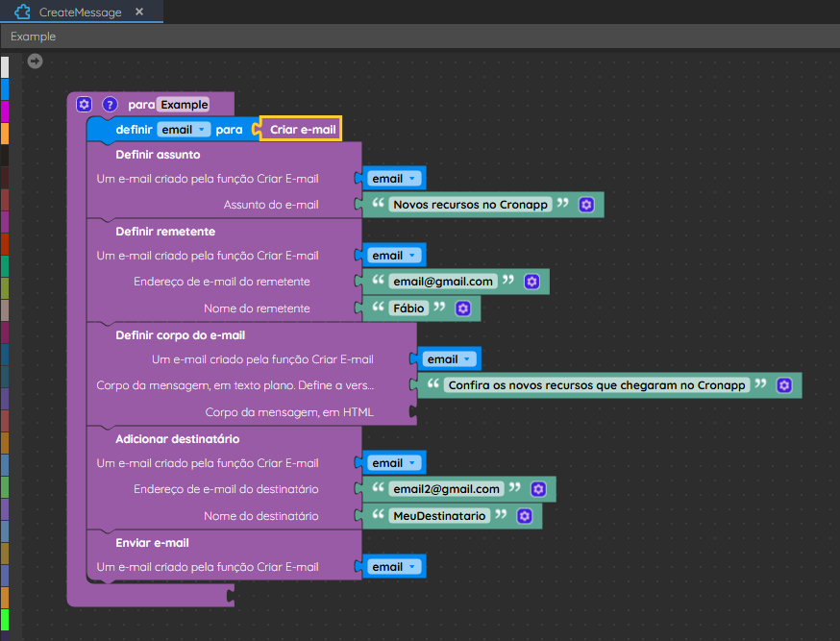Image resolution: width=840 pixels, height=641 pixels.
Task: Select the highlighted 'Criar e-mail' block
Action: 302,129
